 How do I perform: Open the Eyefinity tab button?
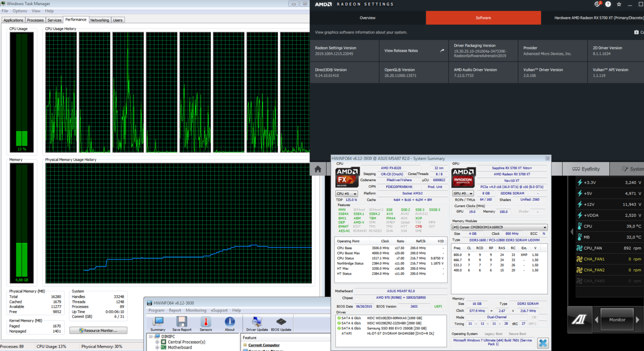tap(586, 169)
